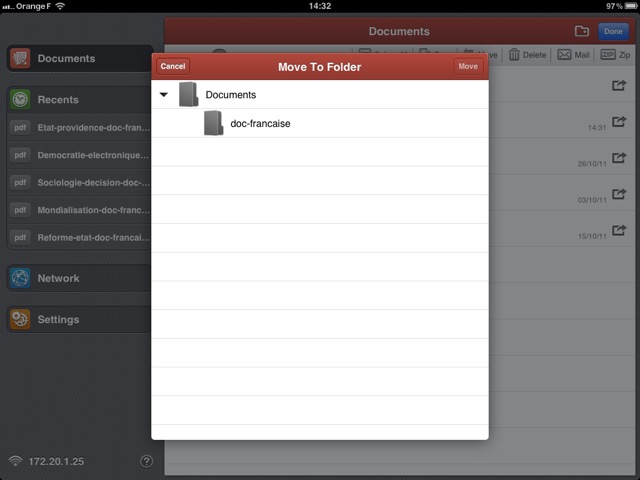Open the Network section
The image size is (640, 480).
[80, 278]
